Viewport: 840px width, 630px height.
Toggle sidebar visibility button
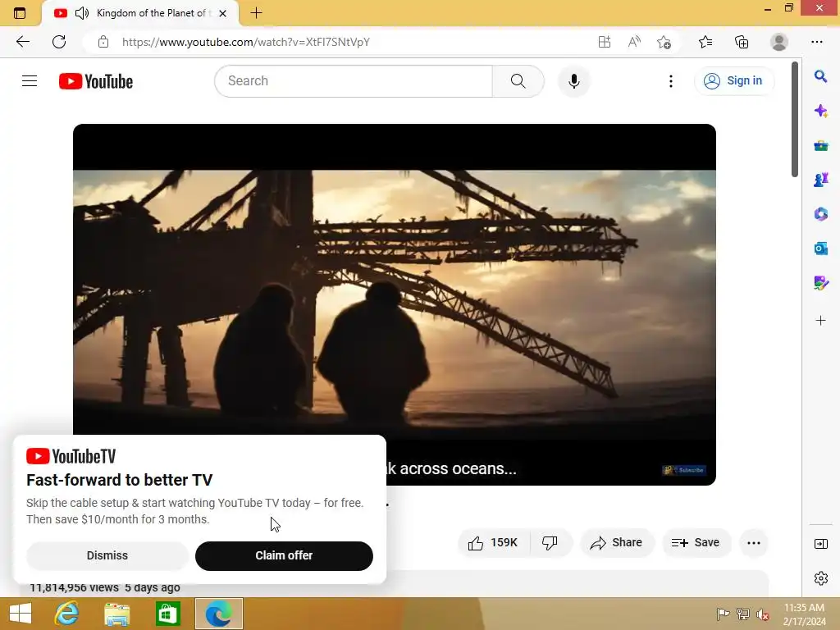pyautogui.click(x=820, y=545)
